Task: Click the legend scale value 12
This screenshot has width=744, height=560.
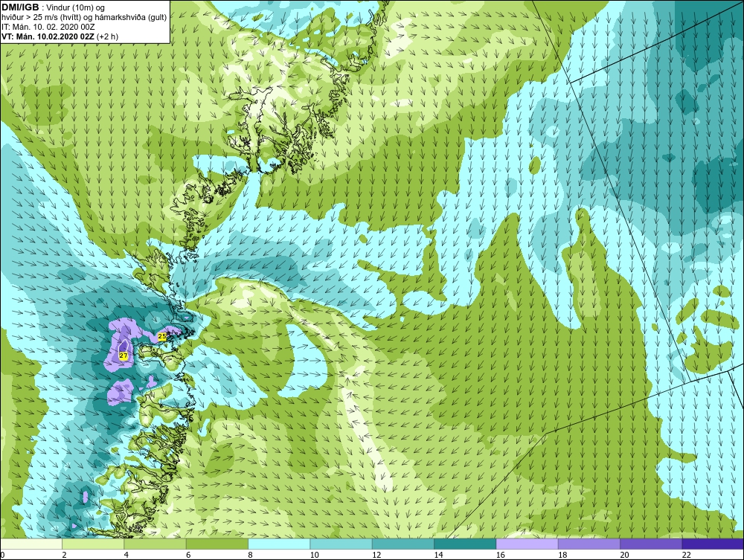Action: click(376, 556)
